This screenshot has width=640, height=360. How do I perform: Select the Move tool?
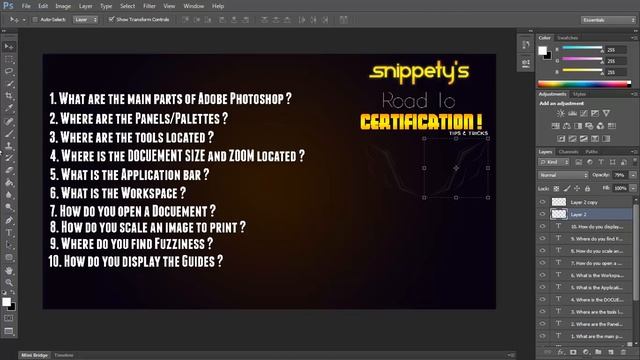(9, 47)
